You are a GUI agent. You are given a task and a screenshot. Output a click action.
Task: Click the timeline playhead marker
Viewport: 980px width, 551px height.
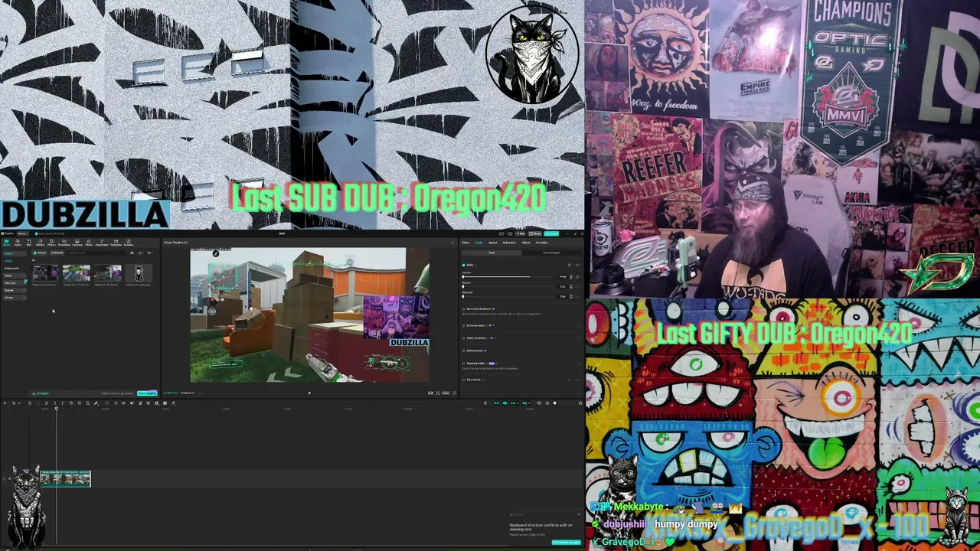tap(56, 409)
